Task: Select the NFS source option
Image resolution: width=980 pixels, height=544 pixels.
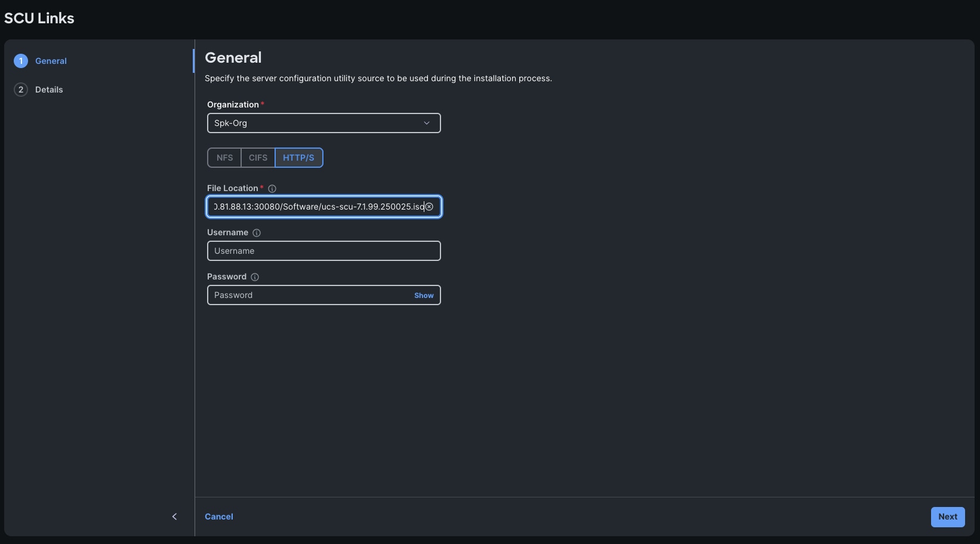Action: pyautogui.click(x=224, y=158)
